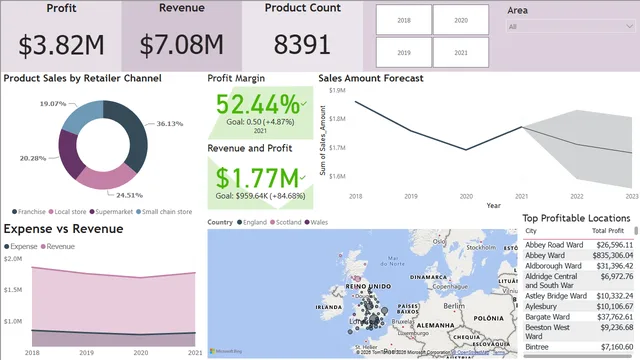Select the Beeston West Ward row
This screenshot has height=360, width=640.
[579, 332]
